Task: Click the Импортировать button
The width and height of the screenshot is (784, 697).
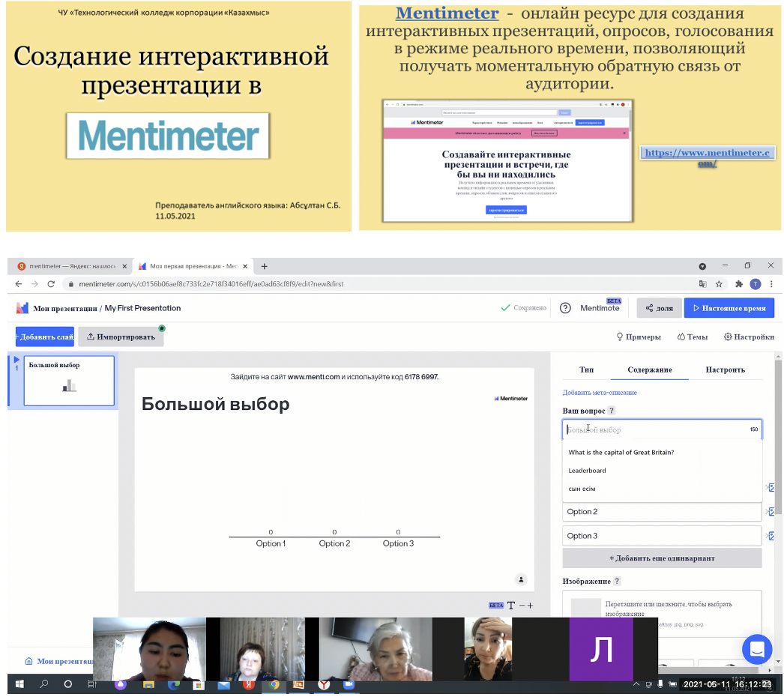Action: tap(121, 337)
